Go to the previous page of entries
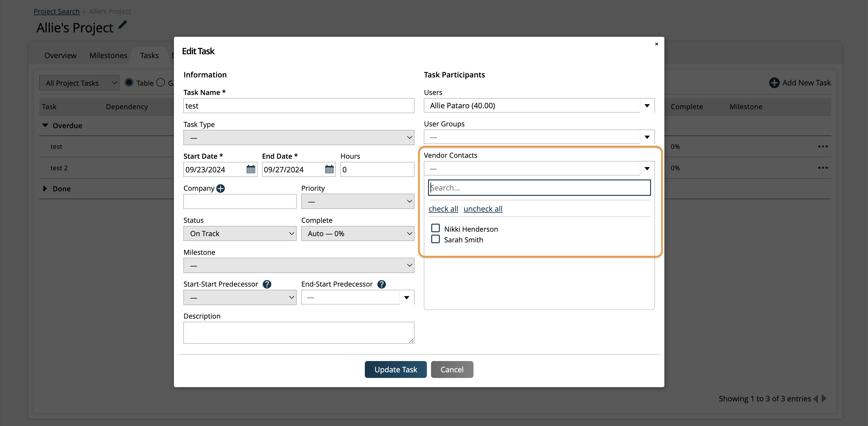The width and height of the screenshot is (868, 426). (816, 399)
